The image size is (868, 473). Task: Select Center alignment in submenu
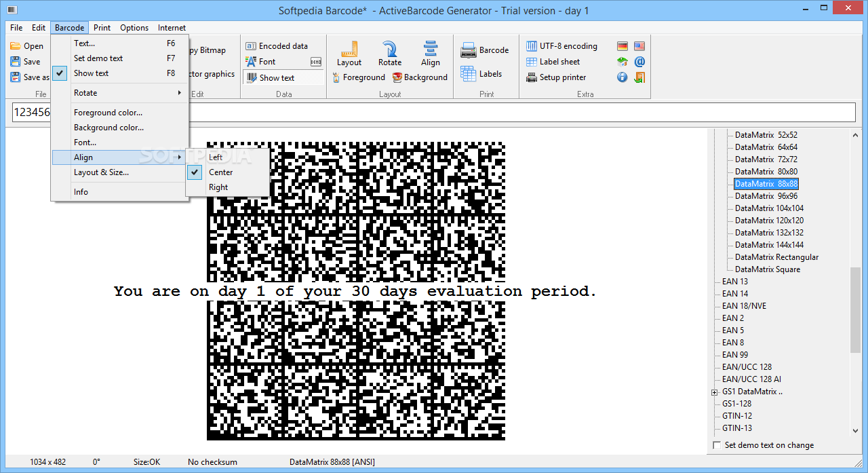(228, 172)
